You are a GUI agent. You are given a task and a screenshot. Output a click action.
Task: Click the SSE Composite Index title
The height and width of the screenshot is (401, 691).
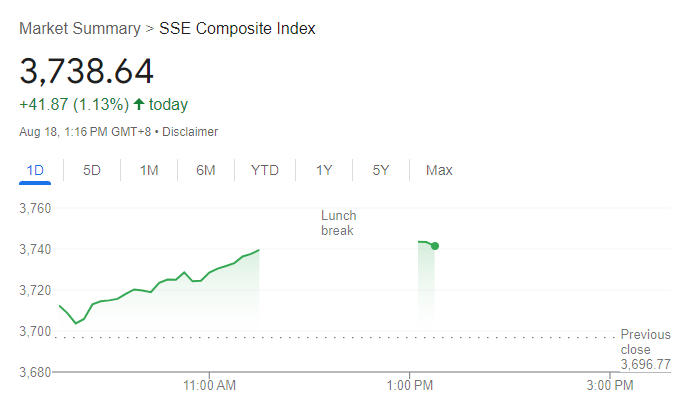(x=238, y=29)
